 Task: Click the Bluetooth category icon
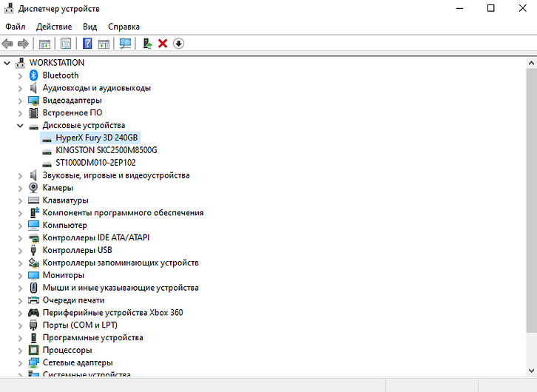click(33, 75)
